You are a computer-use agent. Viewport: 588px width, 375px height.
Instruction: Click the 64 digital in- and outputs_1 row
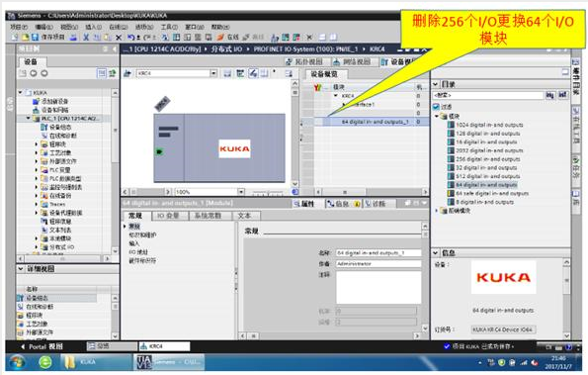click(372, 122)
